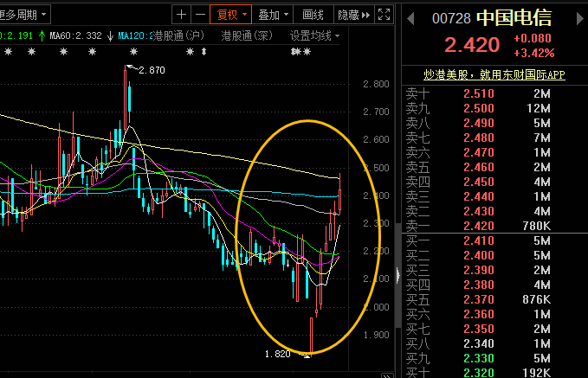Open the 更多周期 period menu
Image resolution: width=588 pixels, height=378 pixels.
point(23,15)
